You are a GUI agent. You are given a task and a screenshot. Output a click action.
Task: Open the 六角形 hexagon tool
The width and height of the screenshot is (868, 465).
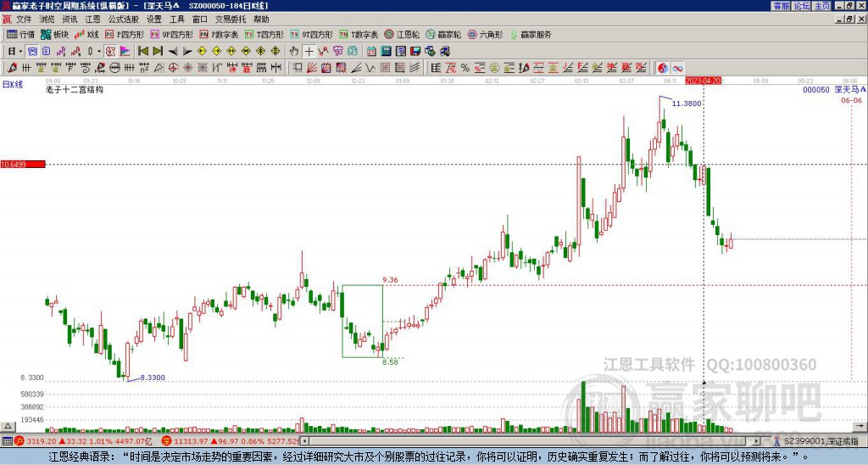[485, 34]
